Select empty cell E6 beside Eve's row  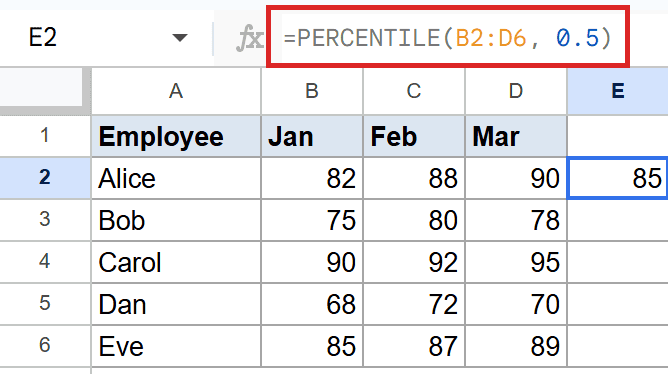coord(618,345)
